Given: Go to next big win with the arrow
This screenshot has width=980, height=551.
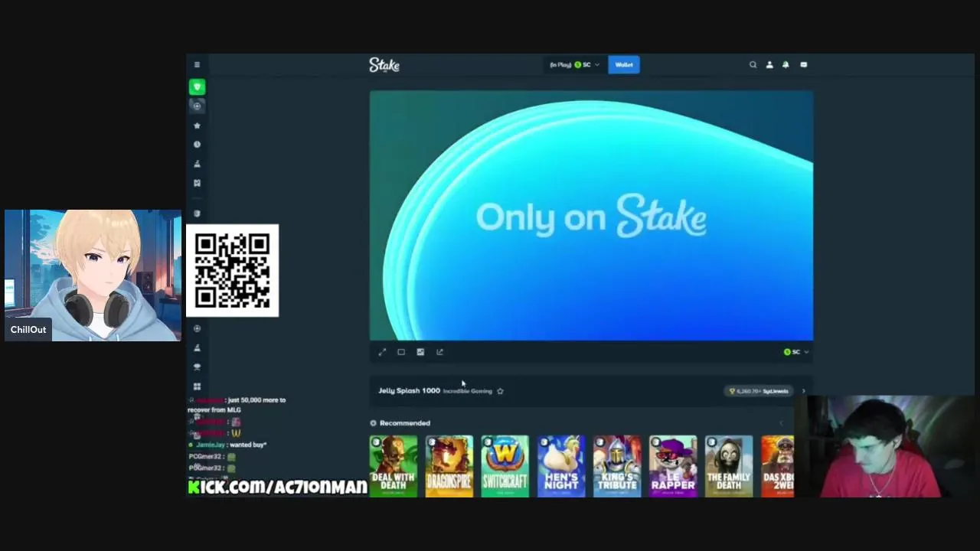Looking at the screenshot, I should (803, 391).
